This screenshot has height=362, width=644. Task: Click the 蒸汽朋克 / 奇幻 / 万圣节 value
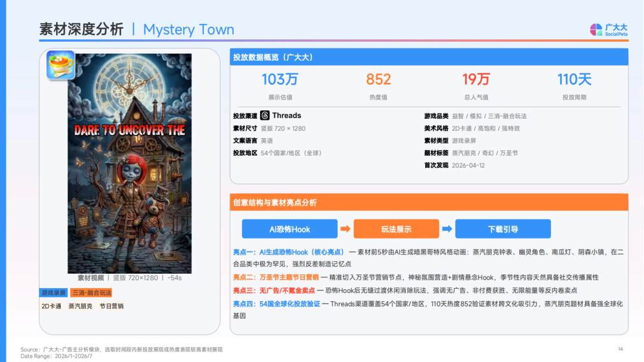(485, 153)
